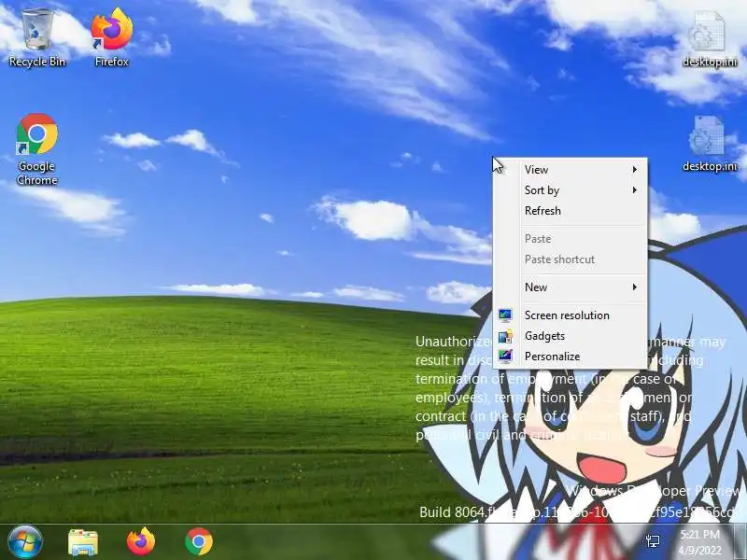Open the View context menu entry

coord(571,170)
